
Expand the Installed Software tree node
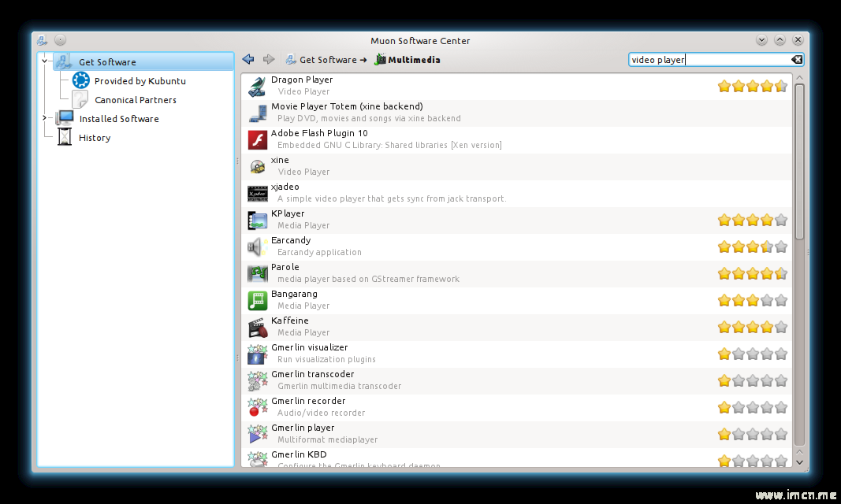pyautogui.click(x=44, y=117)
